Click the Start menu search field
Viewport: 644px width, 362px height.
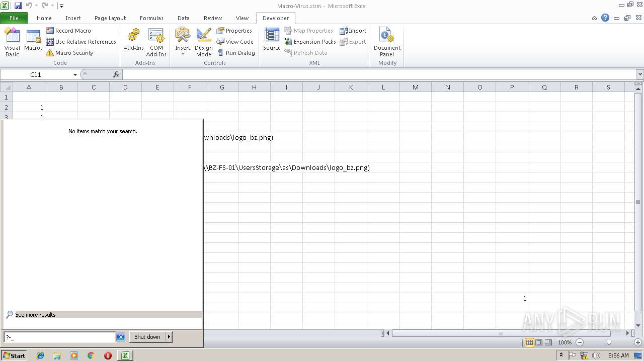tap(60, 337)
